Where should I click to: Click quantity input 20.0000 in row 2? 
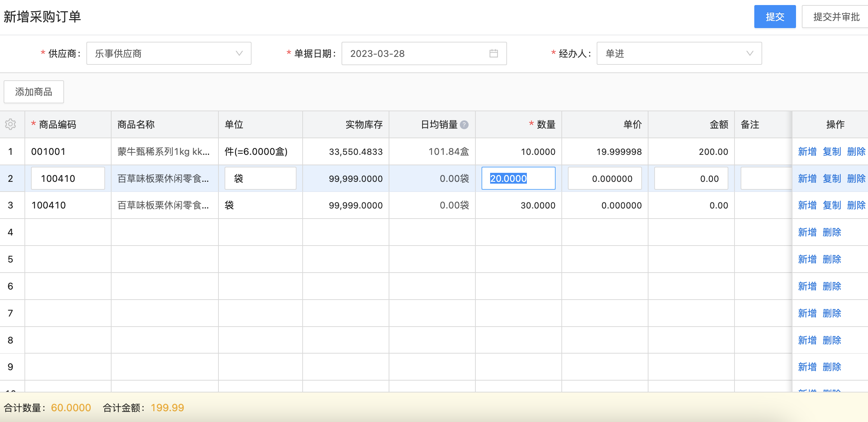coord(519,178)
